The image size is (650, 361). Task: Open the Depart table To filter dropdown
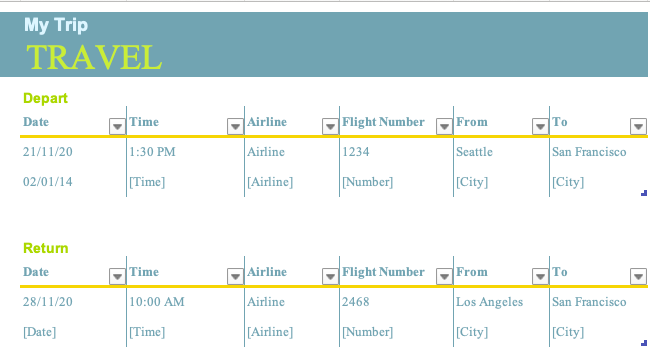pyautogui.click(x=638, y=126)
